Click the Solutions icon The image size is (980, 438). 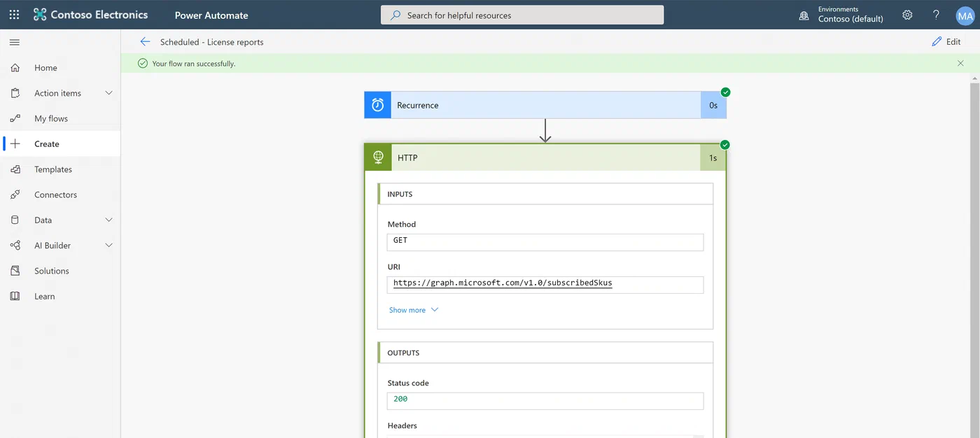pyautogui.click(x=15, y=271)
